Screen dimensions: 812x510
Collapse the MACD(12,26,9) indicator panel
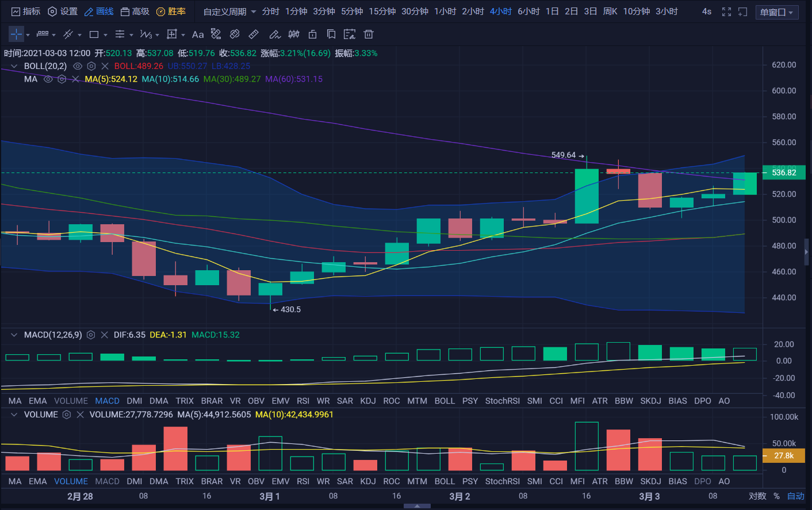(14, 335)
